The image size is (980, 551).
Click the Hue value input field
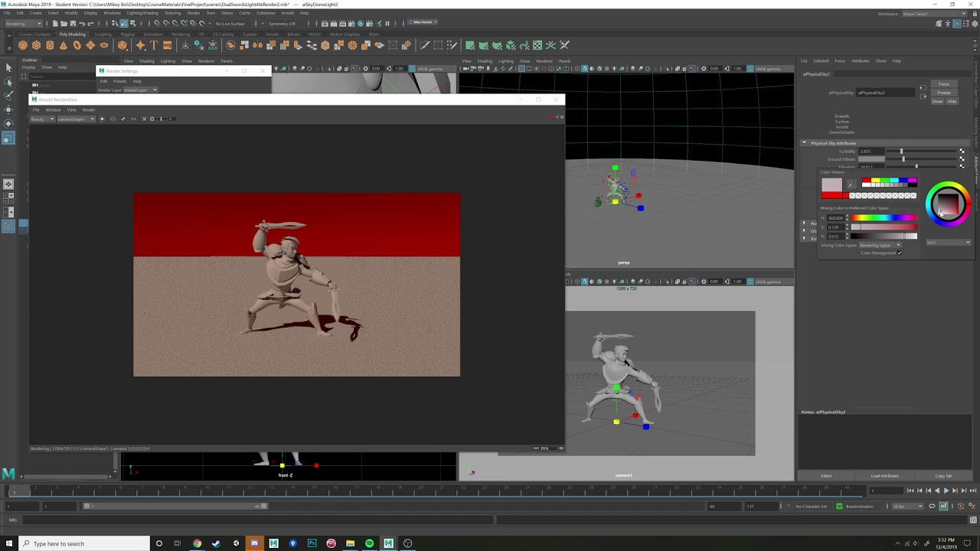[835, 218]
